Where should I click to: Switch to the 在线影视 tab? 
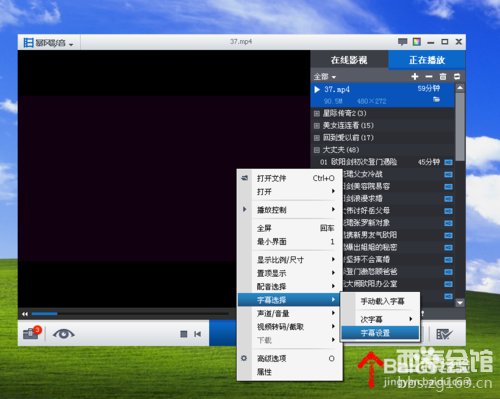(349, 60)
